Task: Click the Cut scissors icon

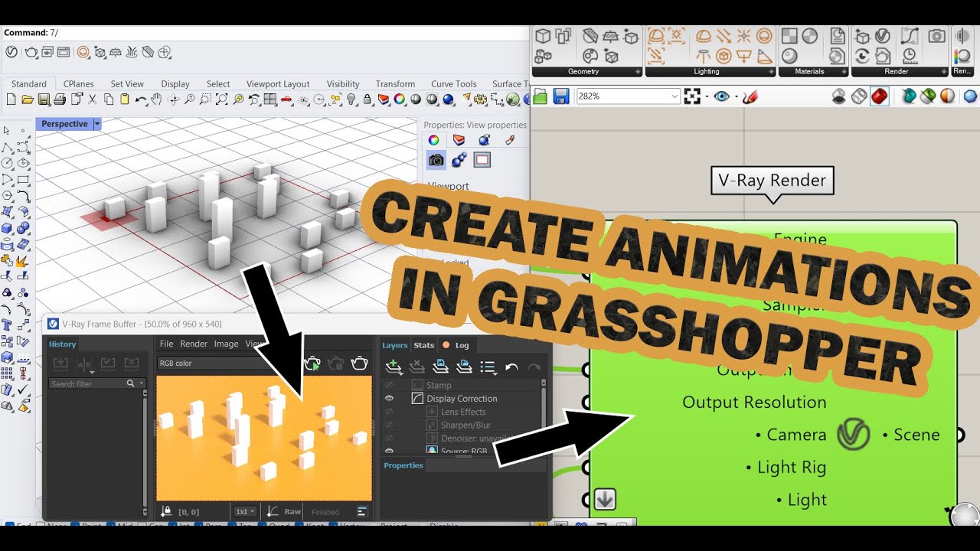Action: coord(93,99)
